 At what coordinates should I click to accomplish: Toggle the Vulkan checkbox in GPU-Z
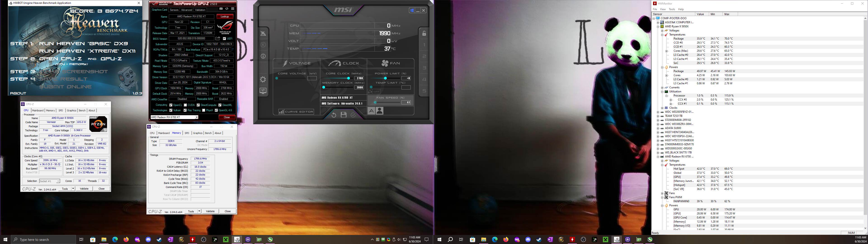click(171, 110)
